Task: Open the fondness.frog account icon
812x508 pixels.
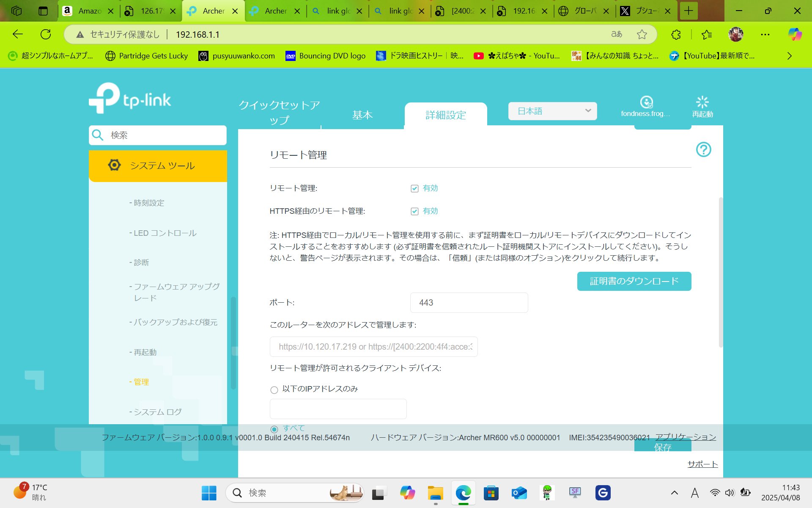Action: point(646,102)
